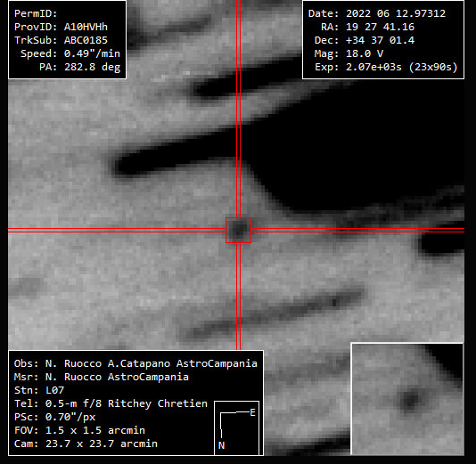476x464 pixels.
Task: Click the PA value 282.8 deg
Action: (x=92, y=67)
